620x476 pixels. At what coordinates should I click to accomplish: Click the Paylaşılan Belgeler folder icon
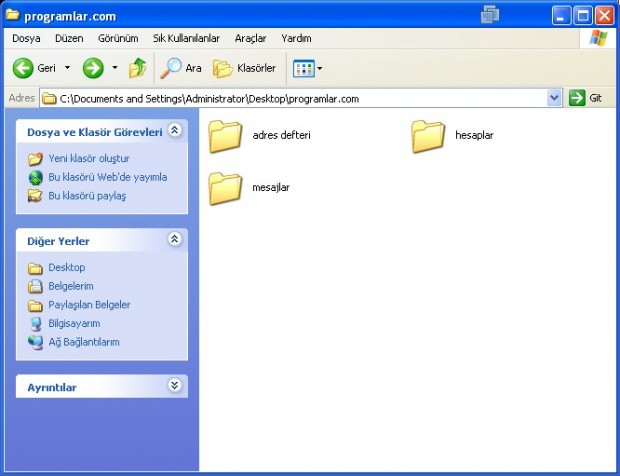pyautogui.click(x=35, y=306)
